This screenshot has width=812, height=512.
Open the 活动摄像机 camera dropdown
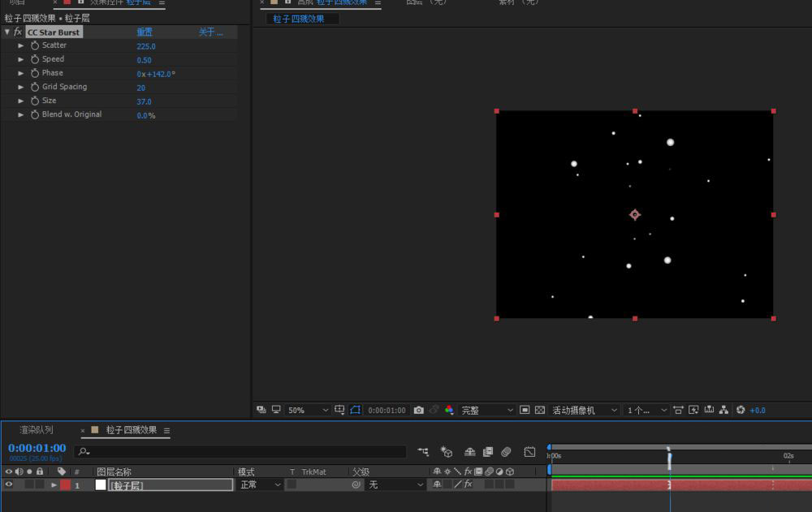[585, 411]
